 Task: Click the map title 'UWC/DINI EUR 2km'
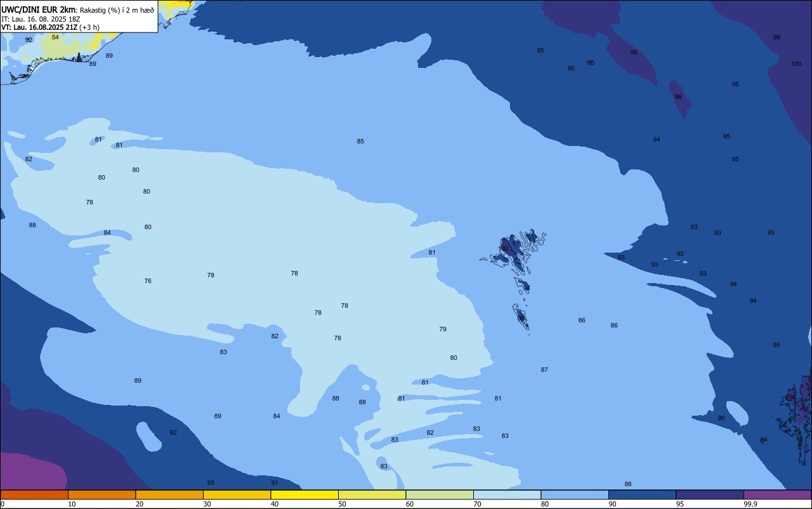click(x=39, y=10)
